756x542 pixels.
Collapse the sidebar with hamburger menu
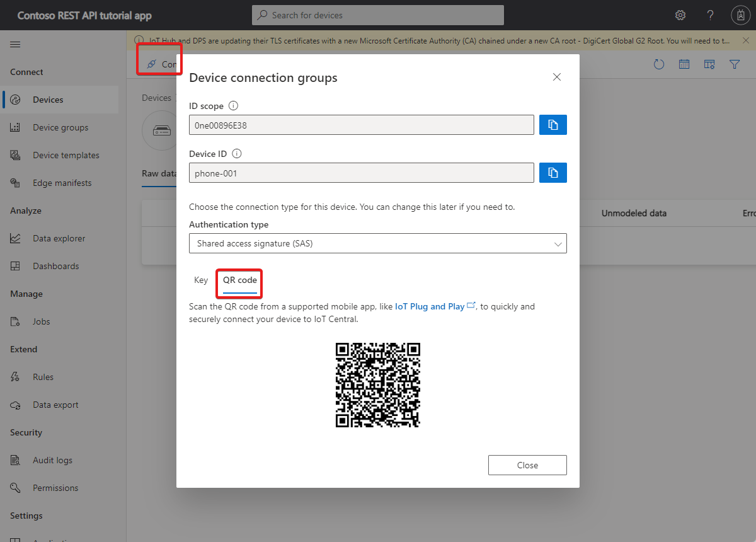[15, 44]
